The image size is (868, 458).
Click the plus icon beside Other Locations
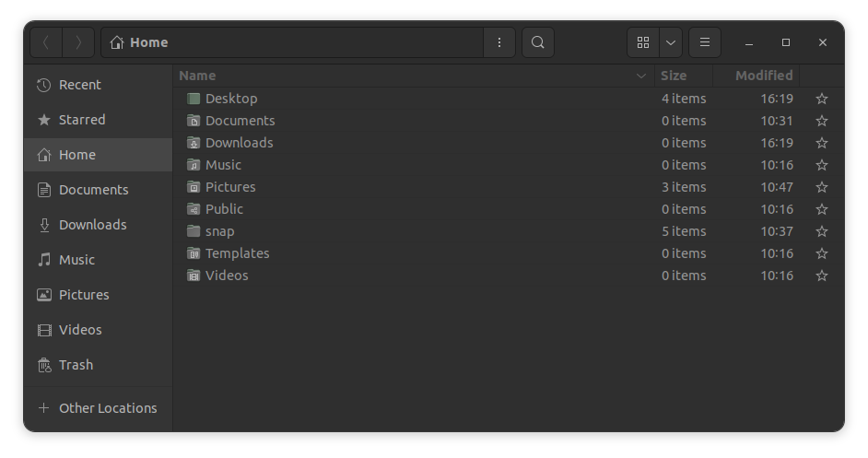[x=43, y=408]
